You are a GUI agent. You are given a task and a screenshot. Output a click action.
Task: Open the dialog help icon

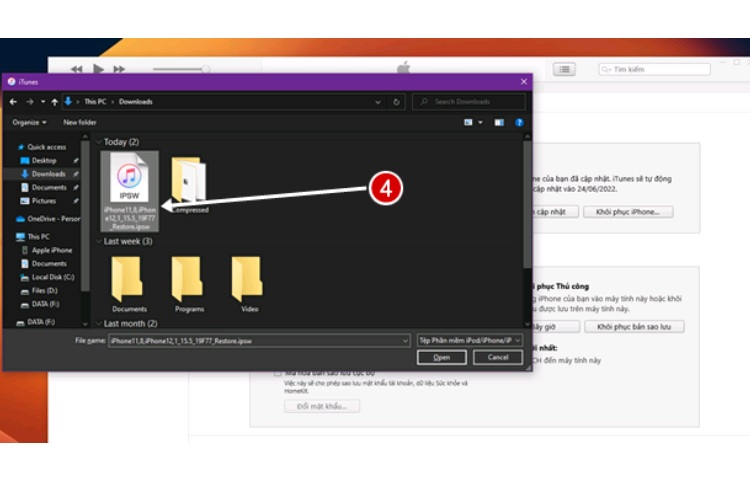(x=519, y=122)
